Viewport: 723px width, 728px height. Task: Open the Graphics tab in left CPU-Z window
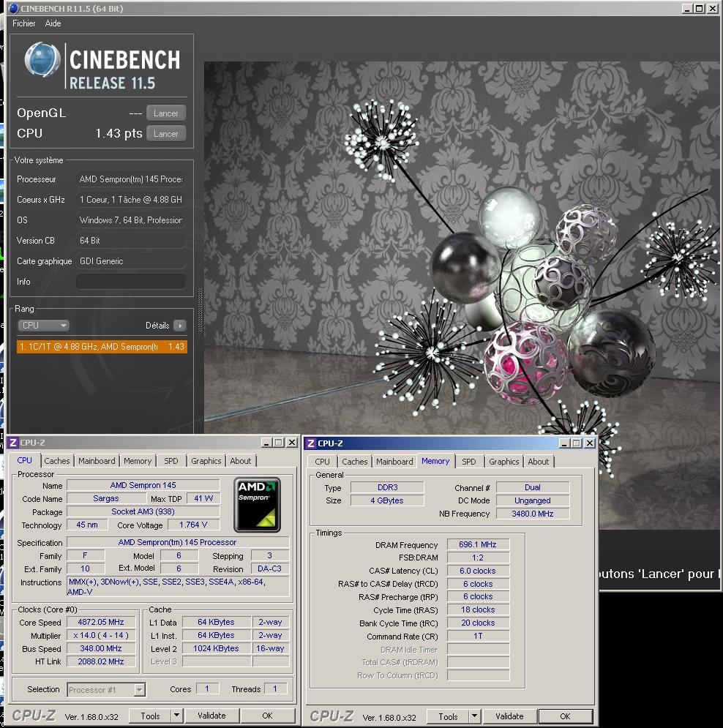[x=206, y=460]
